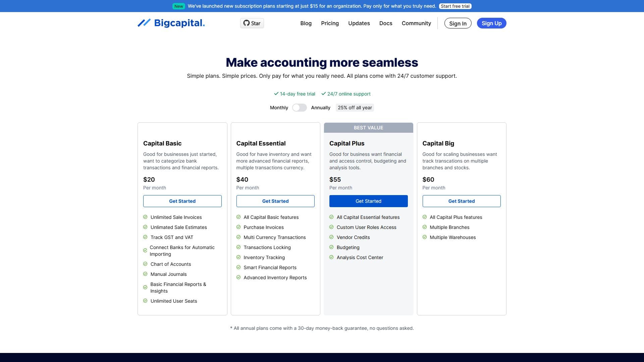Open Docs from navigation
The width and height of the screenshot is (644, 362).
click(386, 23)
